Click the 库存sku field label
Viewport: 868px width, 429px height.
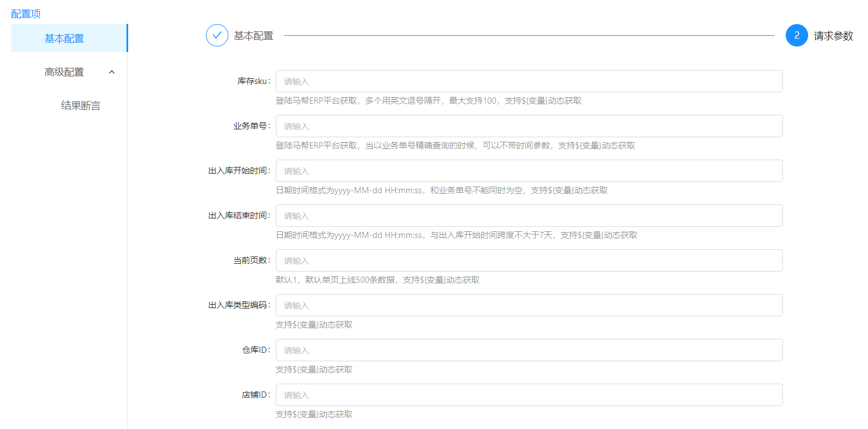coord(254,81)
